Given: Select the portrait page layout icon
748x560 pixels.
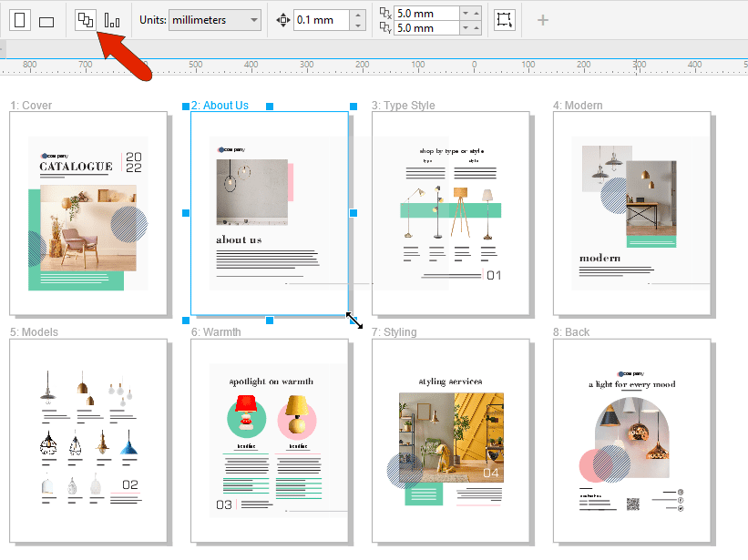Looking at the screenshot, I should 19,19.
